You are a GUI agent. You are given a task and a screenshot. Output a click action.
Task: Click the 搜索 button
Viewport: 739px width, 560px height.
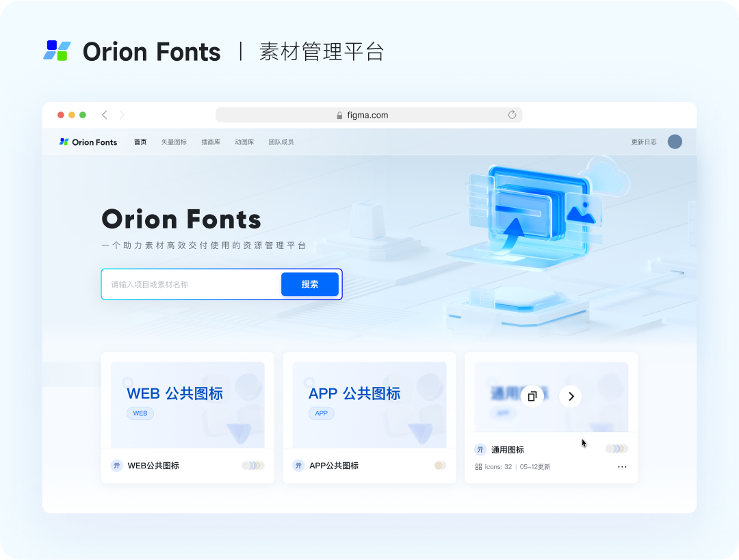click(310, 284)
